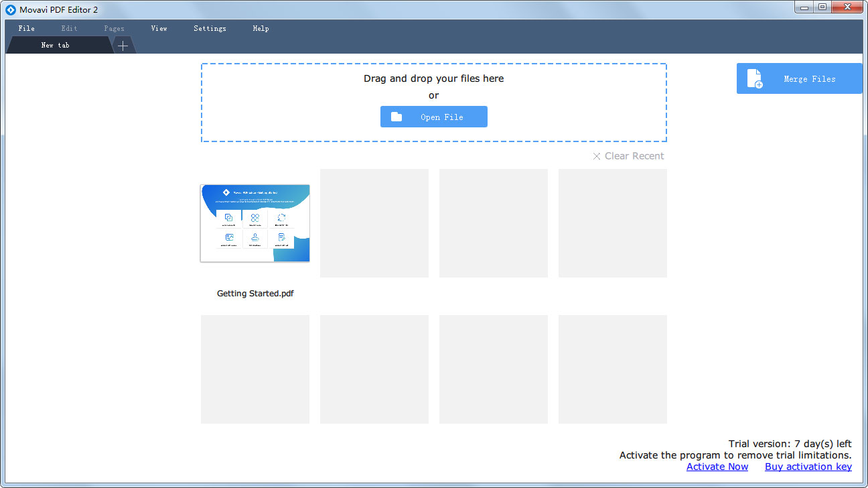Click the X icon beside Clear Recent
The width and height of the screenshot is (868, 488).
597,156
